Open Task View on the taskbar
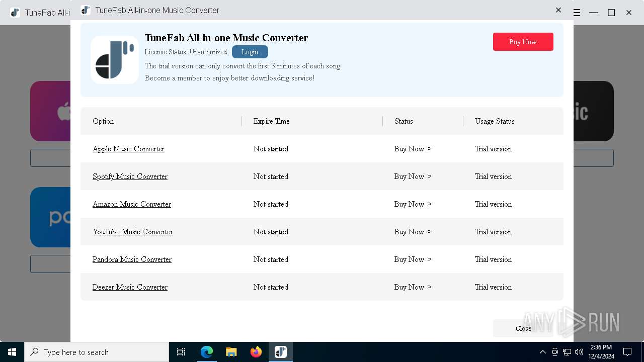The image size is (644, 362). pos(181,352)
